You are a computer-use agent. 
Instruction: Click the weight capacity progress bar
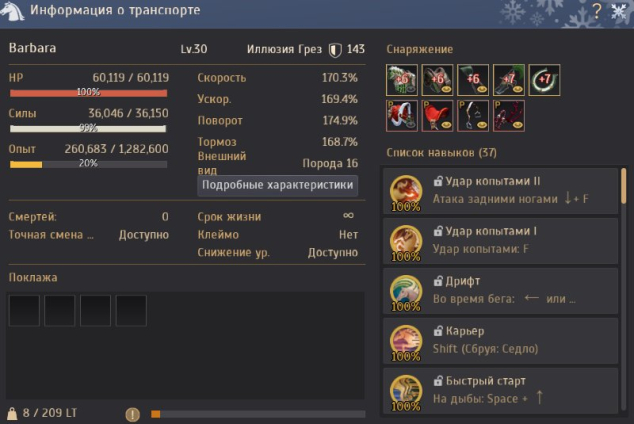coord(258,414)
